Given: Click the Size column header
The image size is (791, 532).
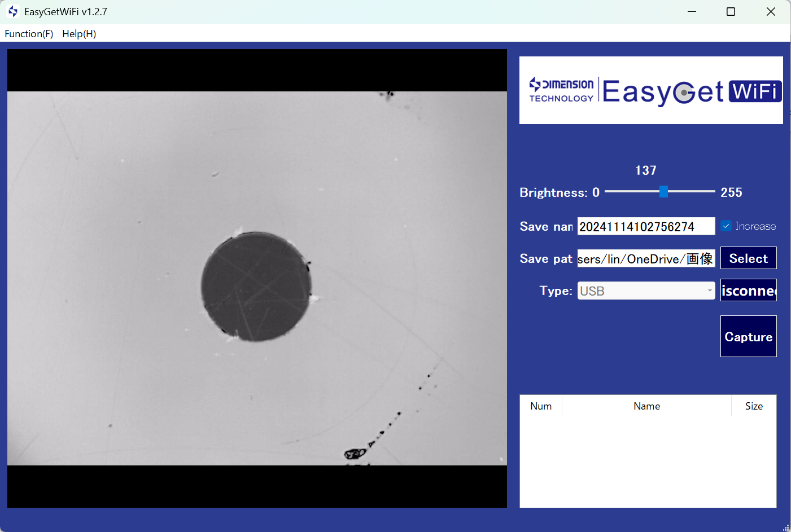Looking at the screenshot, I should coord(754,406).
